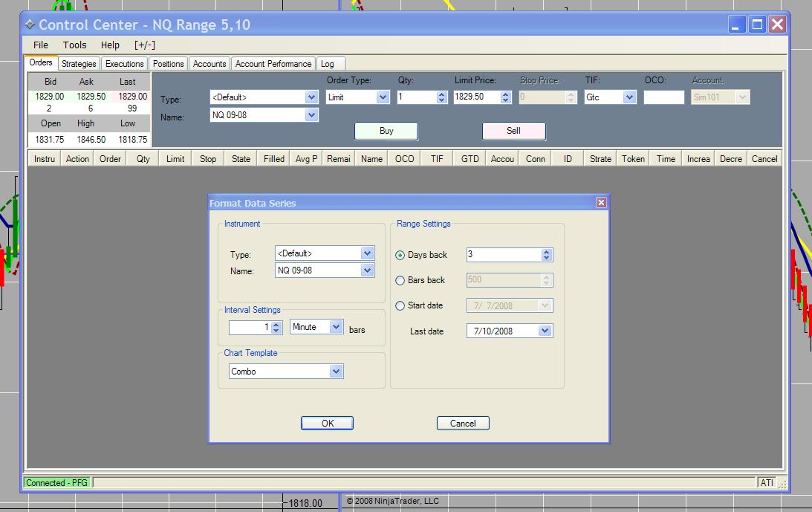This screenshot has height=512, width=812.
Task: Select the Days back radio option
Action: [x=400, y=255]
